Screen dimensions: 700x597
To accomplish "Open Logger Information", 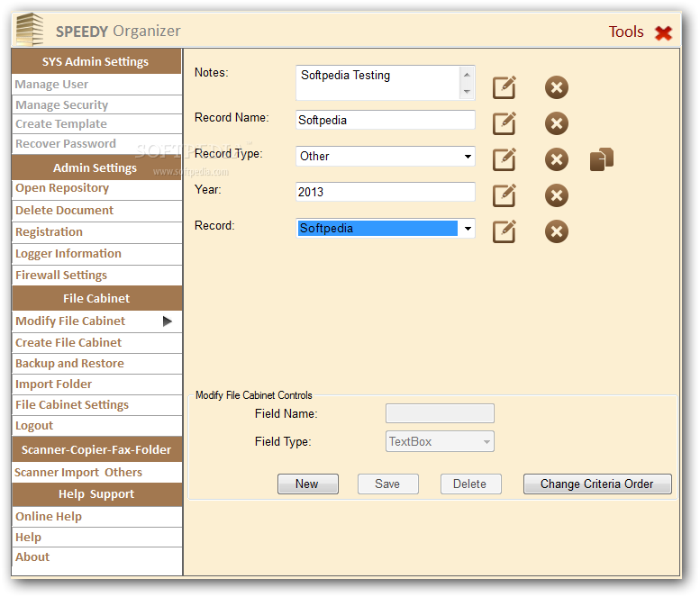I will coord(97,254).
